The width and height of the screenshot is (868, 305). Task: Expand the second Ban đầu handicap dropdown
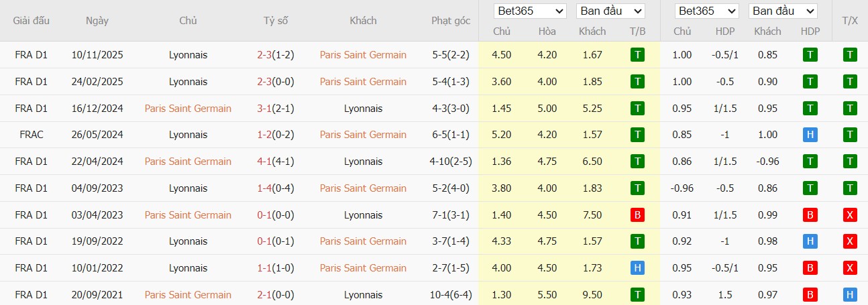783,11
